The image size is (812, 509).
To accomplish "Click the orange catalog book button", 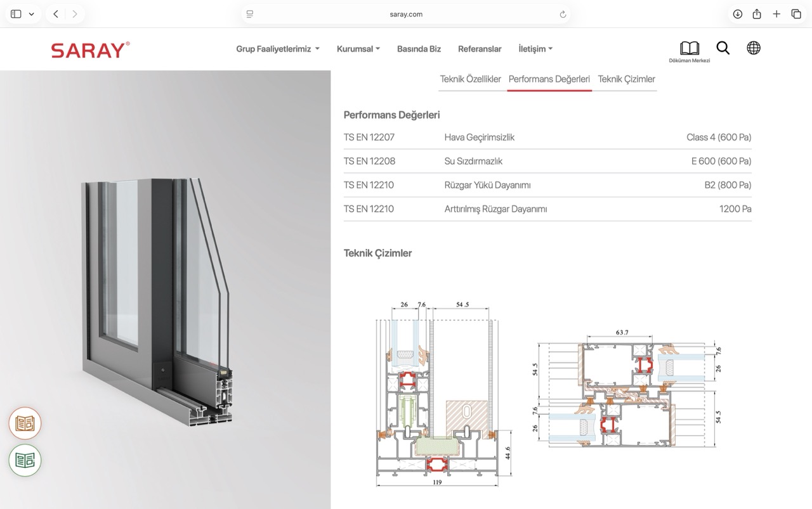I will coord(25,423).
